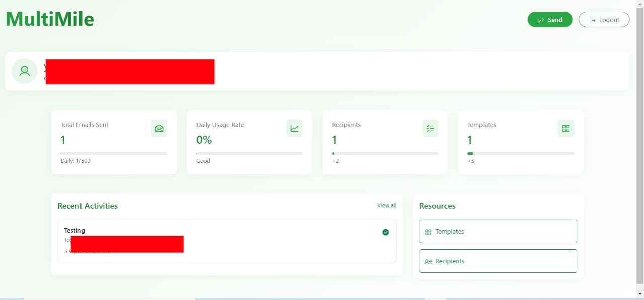This screenshot has width=644, height=300.
Task: Click the green checkmark on Testing activity
Action: [x=385, y=232]
